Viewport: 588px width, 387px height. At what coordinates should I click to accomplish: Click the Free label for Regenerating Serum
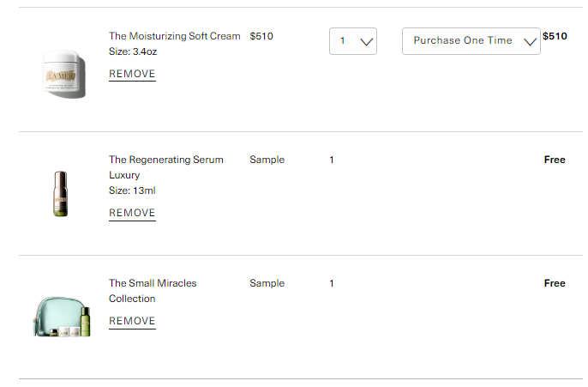[555, 160]
